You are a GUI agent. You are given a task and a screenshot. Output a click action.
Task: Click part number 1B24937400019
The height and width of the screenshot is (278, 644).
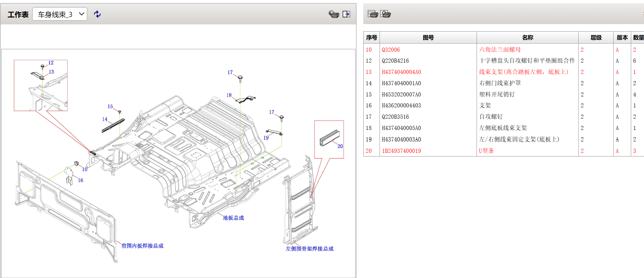(401, 151)
